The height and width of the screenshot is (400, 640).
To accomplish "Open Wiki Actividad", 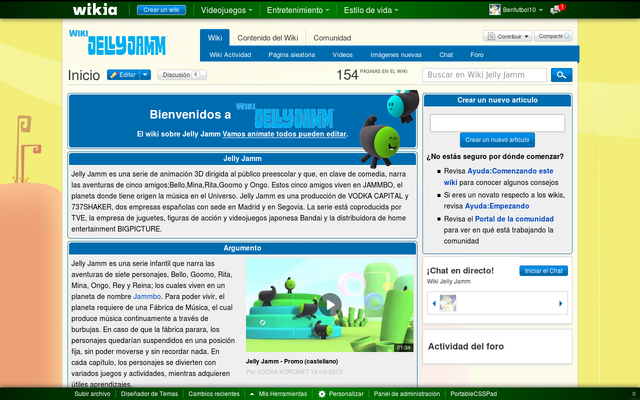I will tap(230, 55).
